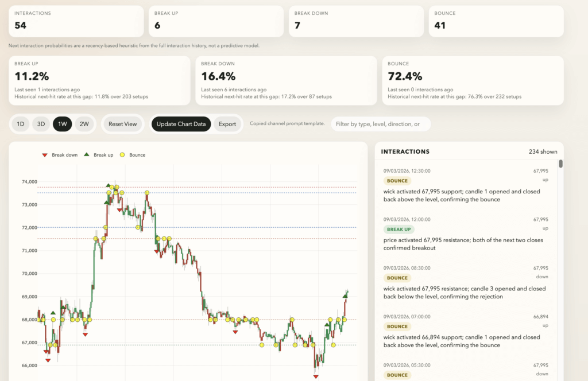This screenshot has height=381, width=588.
Task: Click the Bounce 72.4% probability card
Action: pyautogui.click(x=472, y=80)
